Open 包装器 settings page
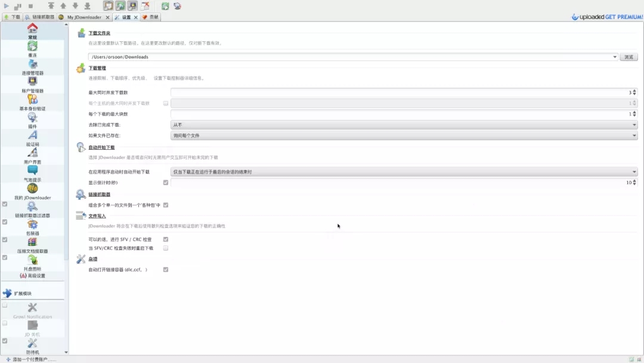Screen dimensions: 644x363 click(x=32, y=227)
